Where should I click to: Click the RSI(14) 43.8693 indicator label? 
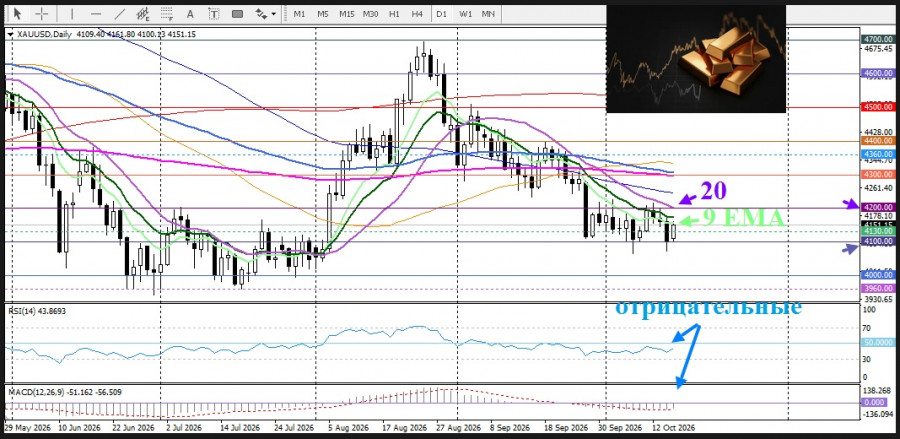tap(37, 310)
